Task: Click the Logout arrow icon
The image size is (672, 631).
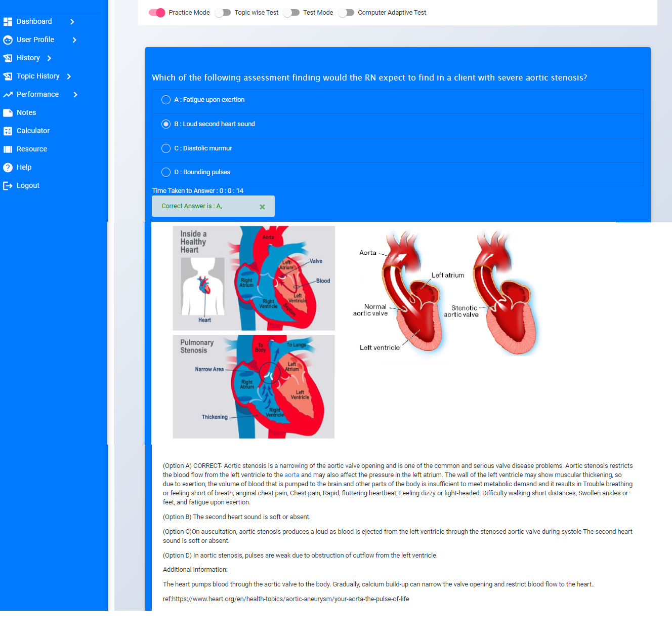Action: pos(8,186)
